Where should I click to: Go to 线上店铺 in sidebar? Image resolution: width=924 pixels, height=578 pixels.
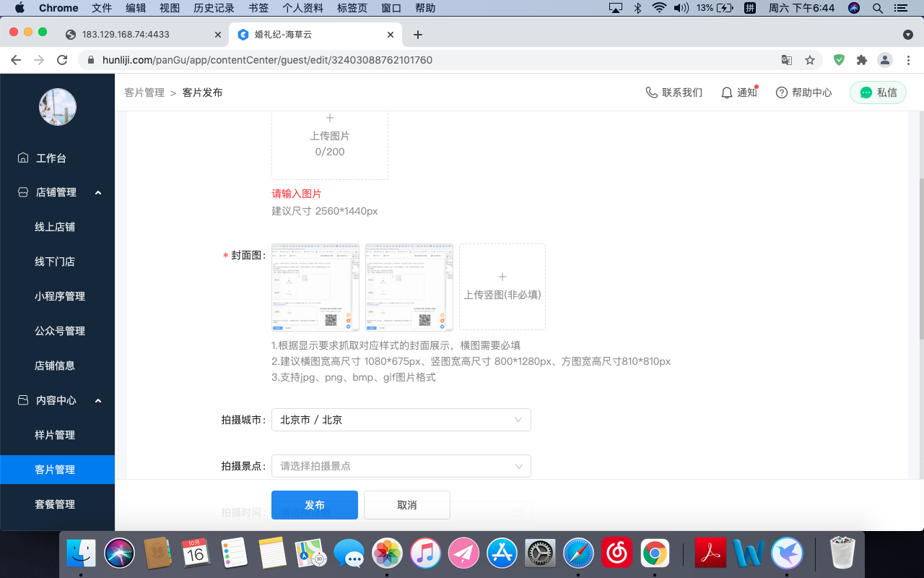(55, 227)
